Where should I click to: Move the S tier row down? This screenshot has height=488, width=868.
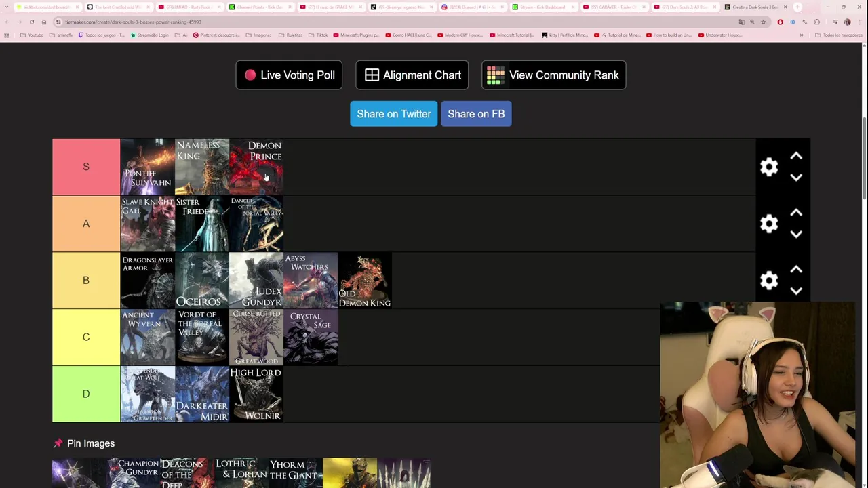(796, 177)
